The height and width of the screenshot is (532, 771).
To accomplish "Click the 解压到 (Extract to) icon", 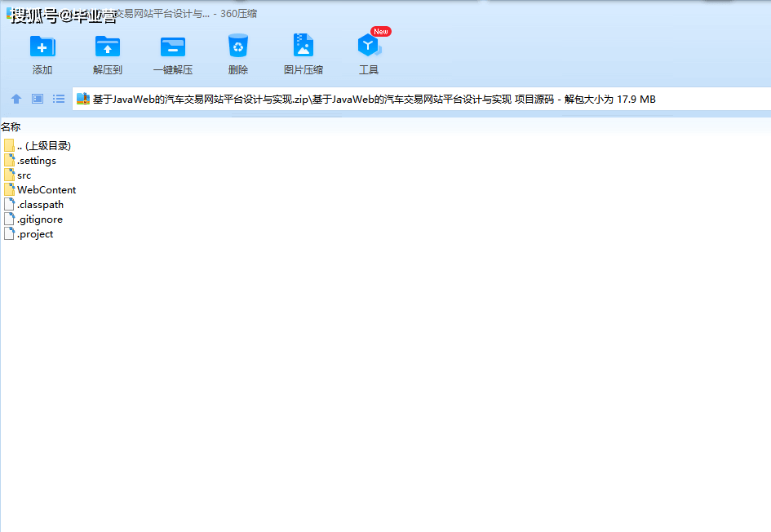I will point(107,47).
